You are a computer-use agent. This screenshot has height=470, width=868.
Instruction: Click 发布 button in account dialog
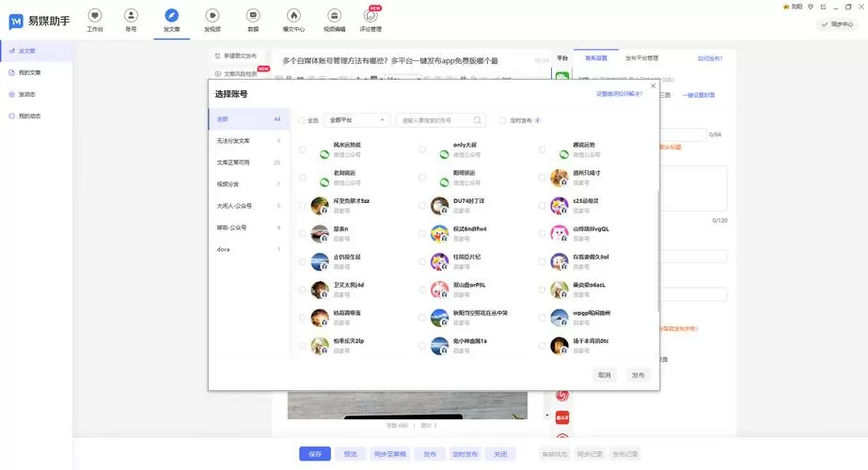(638, 375)
